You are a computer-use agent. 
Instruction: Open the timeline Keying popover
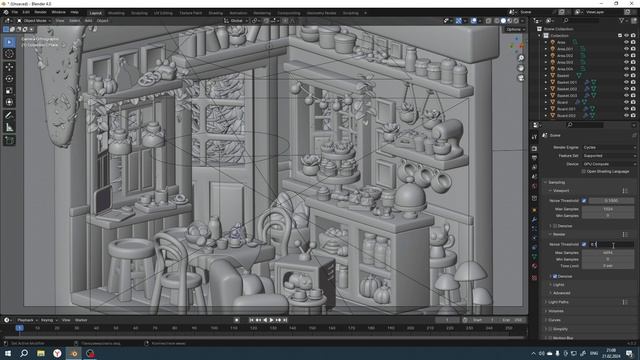(49, 320)
